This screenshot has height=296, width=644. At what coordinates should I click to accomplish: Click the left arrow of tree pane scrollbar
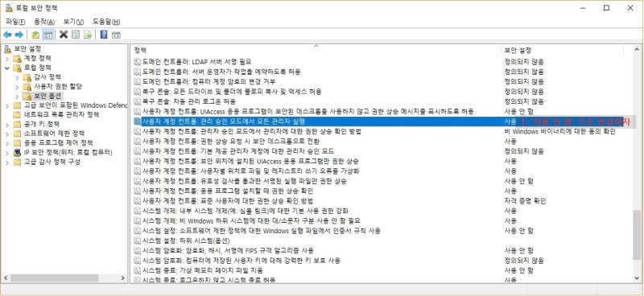click(x=6, y=278)
